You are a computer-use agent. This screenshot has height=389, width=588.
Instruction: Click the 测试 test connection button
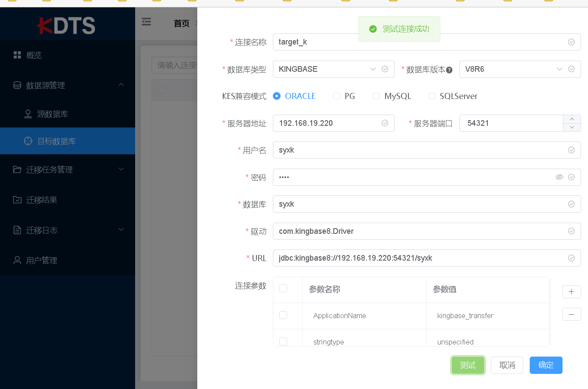pyautogui.click(x=468, y=365)
